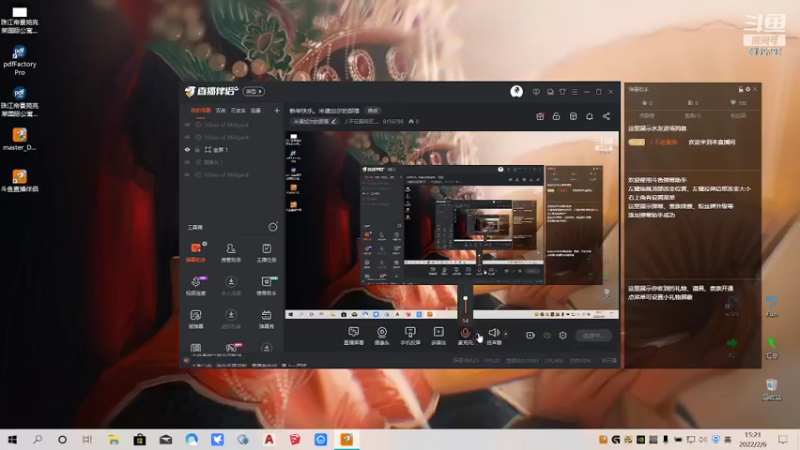Open recording camera icon in bottom bar
Viewport: 800px width, 450px height.
coord(530,335)
